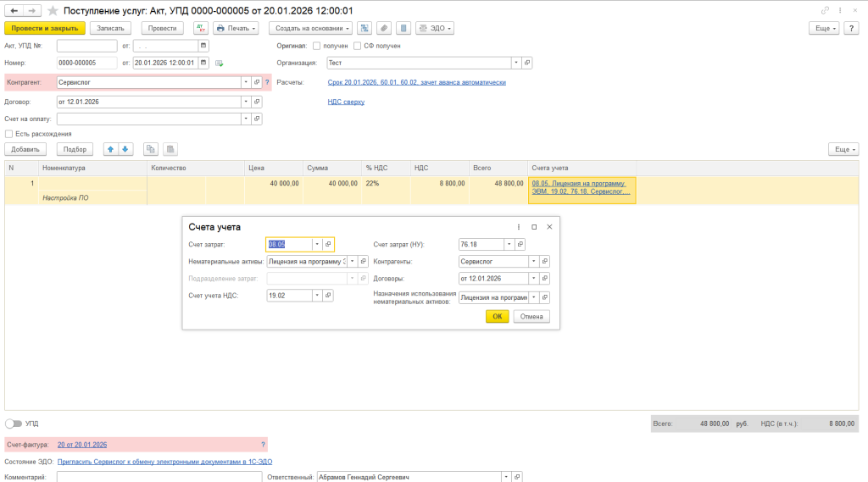Go back with the left arrow button
This screenshot has width=868, height=482.
14,10
